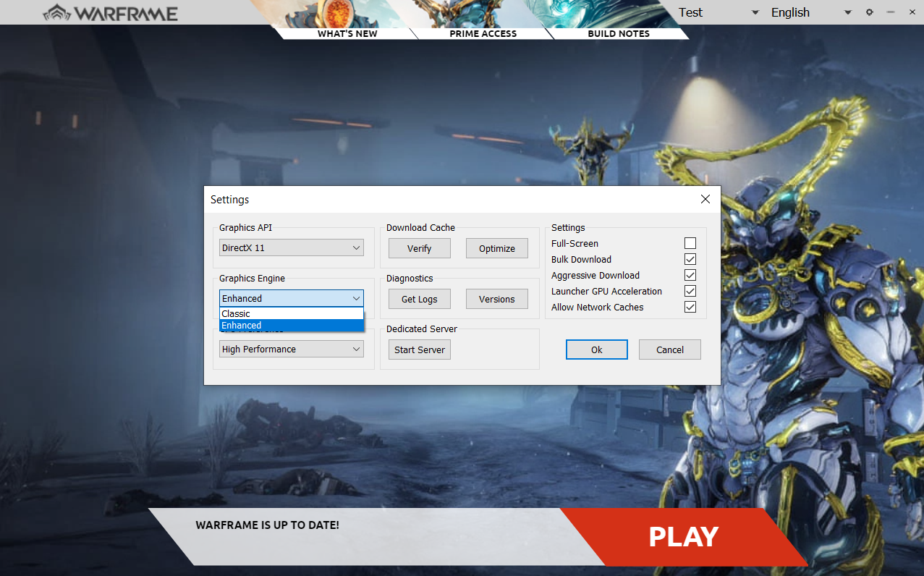
Task: Click the Get Logs button
Action: 420,299
